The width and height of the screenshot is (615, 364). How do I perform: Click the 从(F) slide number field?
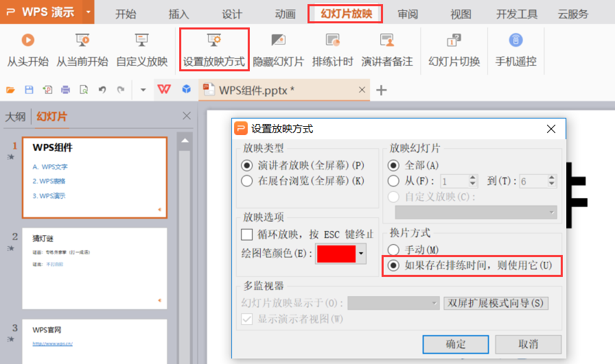[454, 181]
